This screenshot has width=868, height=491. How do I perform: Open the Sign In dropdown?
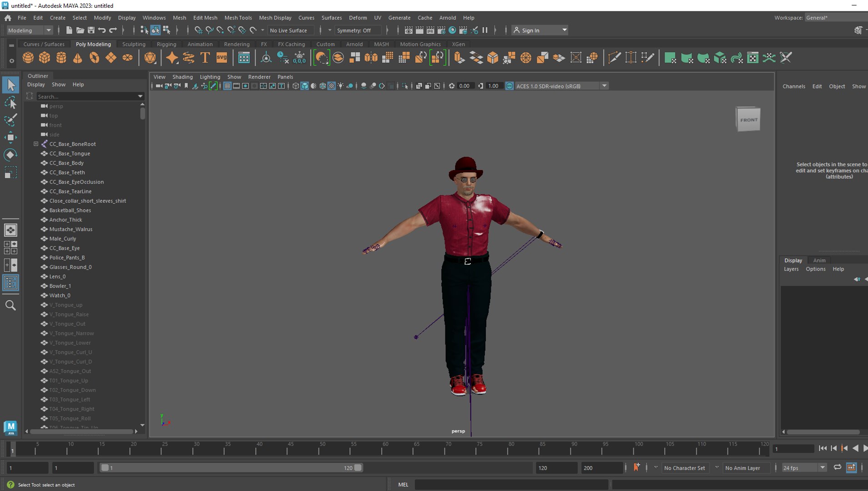[540, 30]
